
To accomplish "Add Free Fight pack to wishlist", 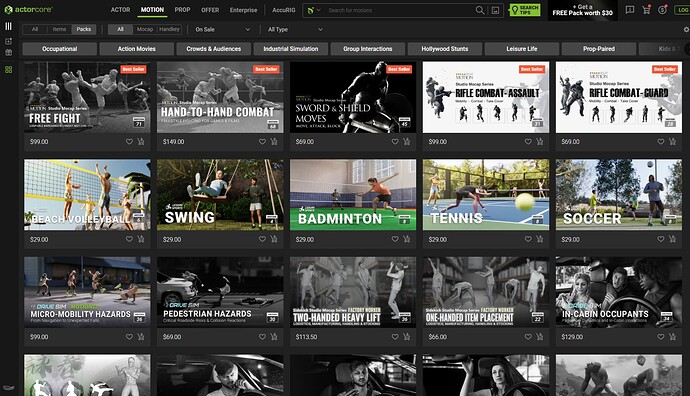I will tap(129, 142).
